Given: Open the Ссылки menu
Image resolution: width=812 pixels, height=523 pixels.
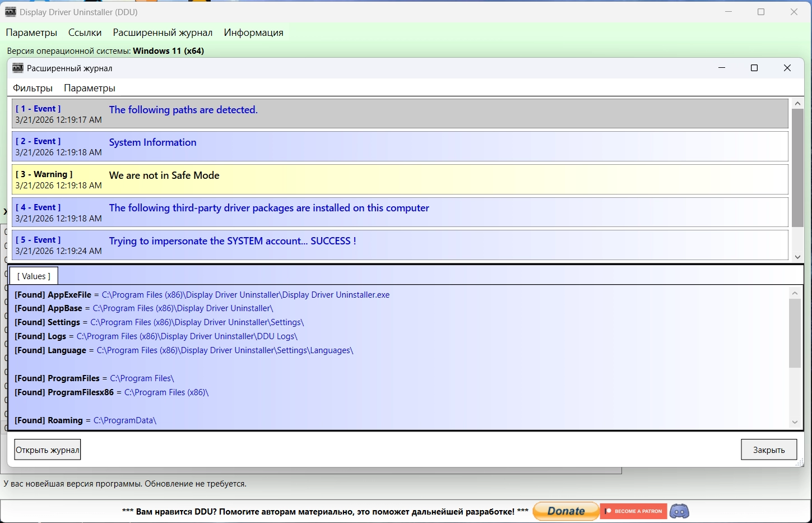Looking at the screenshot, I should pyautogui.click(x=85, y=33).
